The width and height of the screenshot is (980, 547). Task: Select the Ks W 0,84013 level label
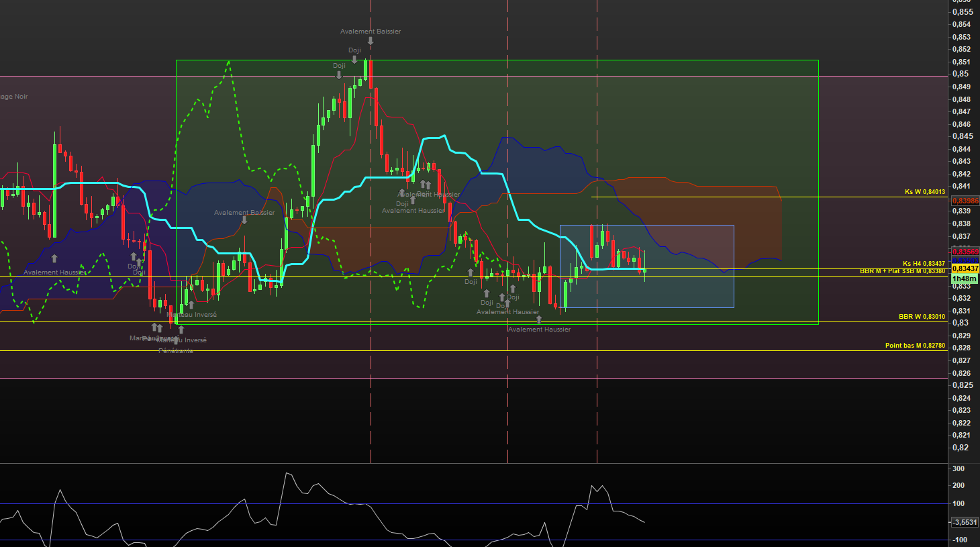(x=924, y=192)
